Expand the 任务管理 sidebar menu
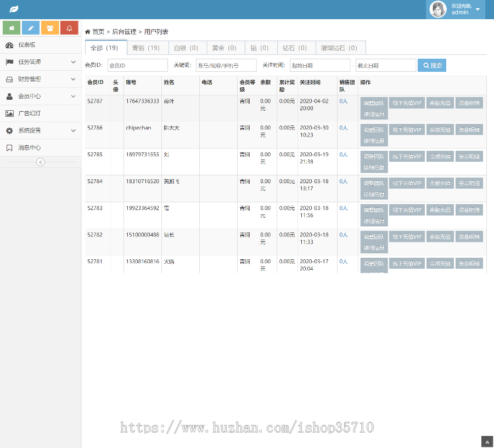The width and height of the screenshot is (494, 448). (x=41, y=62)
